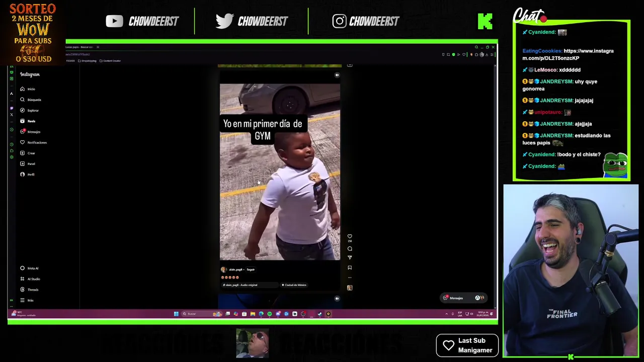
Task: Toggle mute on the next reel below
Action: tap(337, 298)
